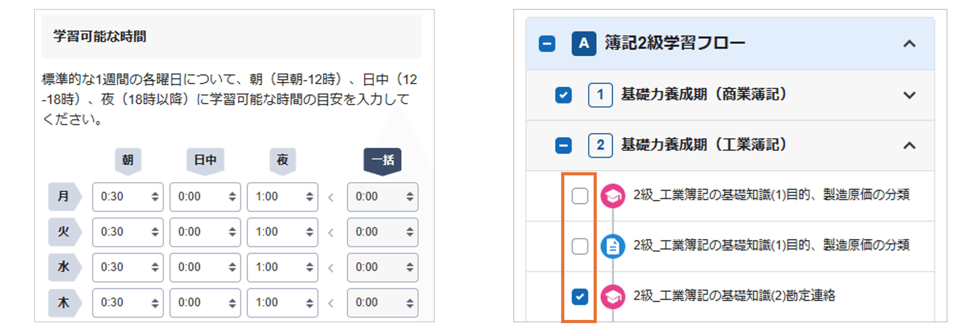Click the left arrow beside Tuesday's bulk field
This screenshot has height=333, width=980.
pos(331,232)
